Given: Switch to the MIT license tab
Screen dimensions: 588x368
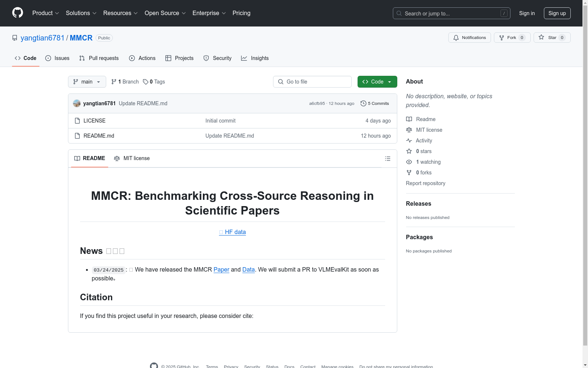Looking at the screenshot, I should pos(132,158).
